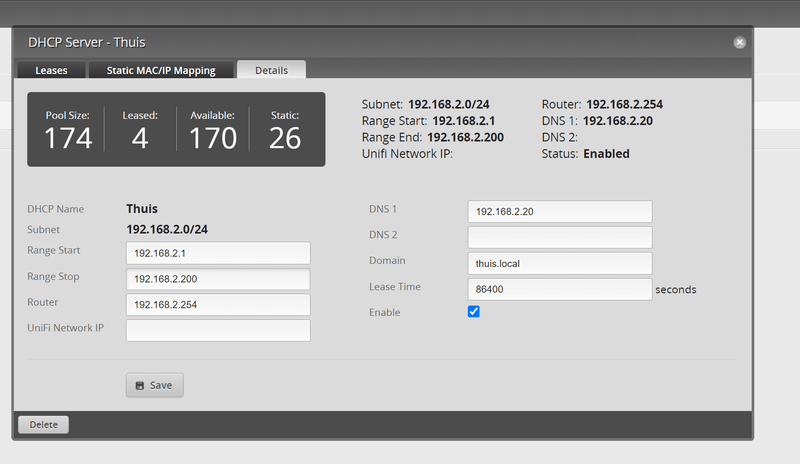Click the summary Subnet value 192.168.2.0/24
The image size is (800, 464).
(x=448, y=104)
